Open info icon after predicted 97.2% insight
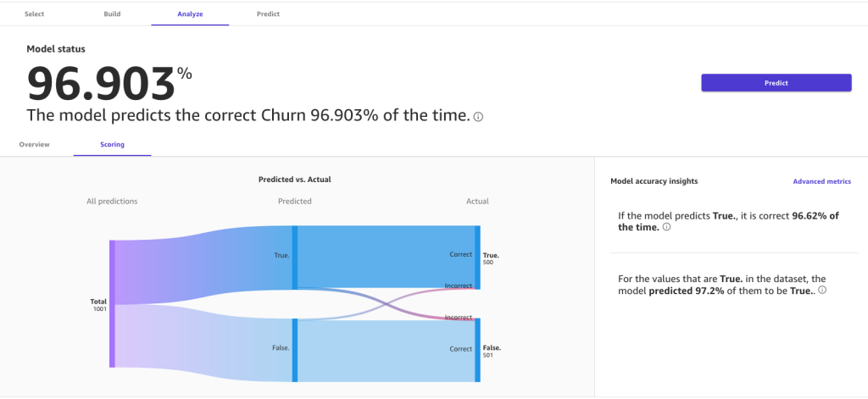This screenshot has height=399, width=868. click(x=822, y=290)
